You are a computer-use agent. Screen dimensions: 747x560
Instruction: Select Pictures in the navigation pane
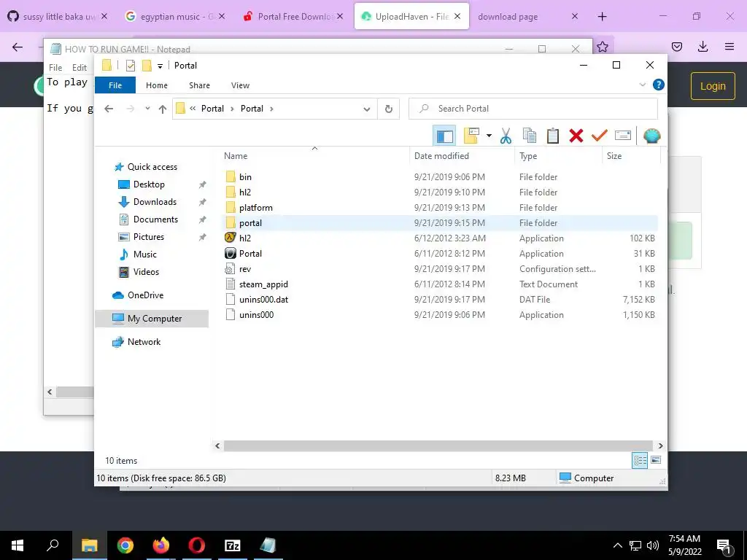tap(149, 237)
